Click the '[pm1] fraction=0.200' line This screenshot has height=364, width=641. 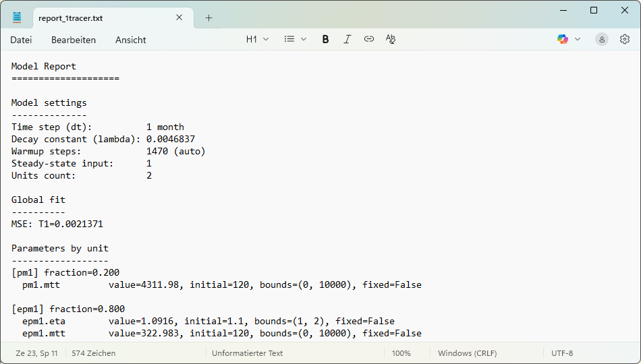click(x=65, y=272)
